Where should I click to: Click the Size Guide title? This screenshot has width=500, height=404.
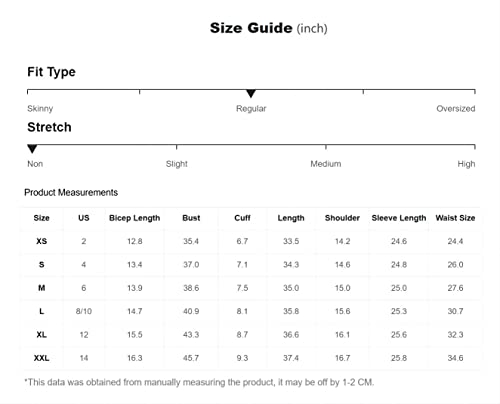(269, 28)
